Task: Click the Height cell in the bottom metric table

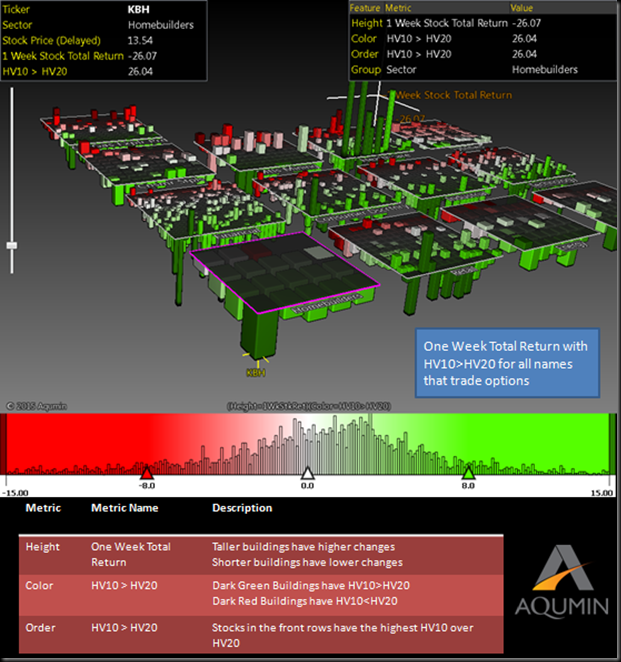Action: (x=43, y=547)
